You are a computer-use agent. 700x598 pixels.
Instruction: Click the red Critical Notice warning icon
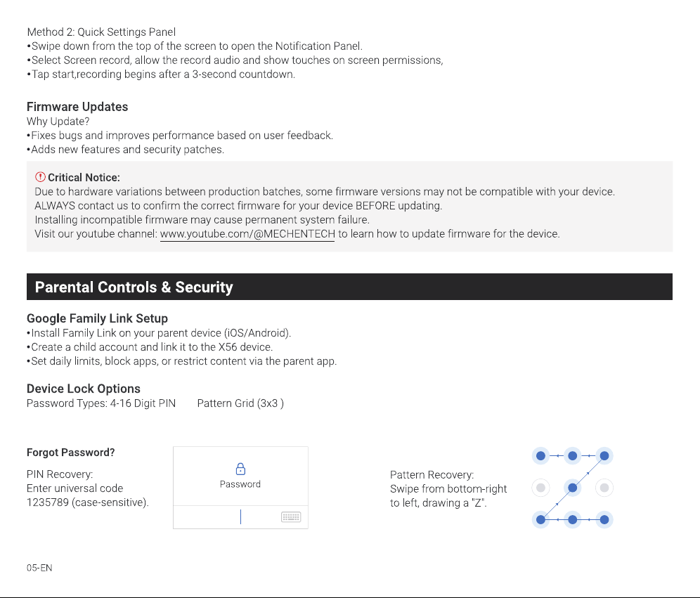tap(40, 177)
